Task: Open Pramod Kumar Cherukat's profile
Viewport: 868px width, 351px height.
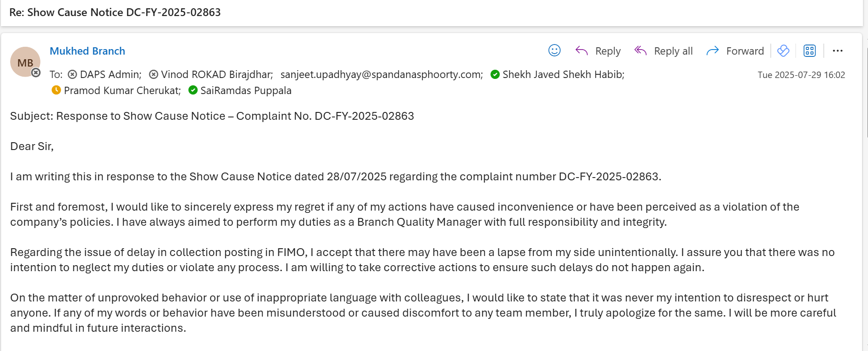Action: point(122,90)
